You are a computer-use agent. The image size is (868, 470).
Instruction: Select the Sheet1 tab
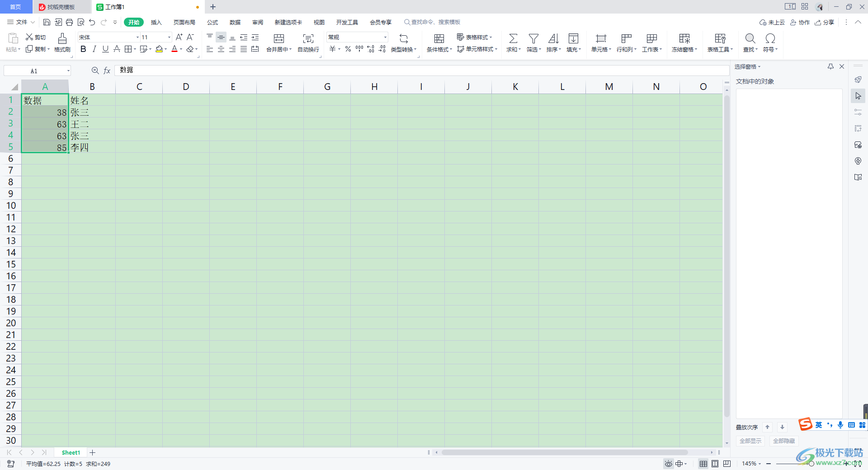point(71,452)
